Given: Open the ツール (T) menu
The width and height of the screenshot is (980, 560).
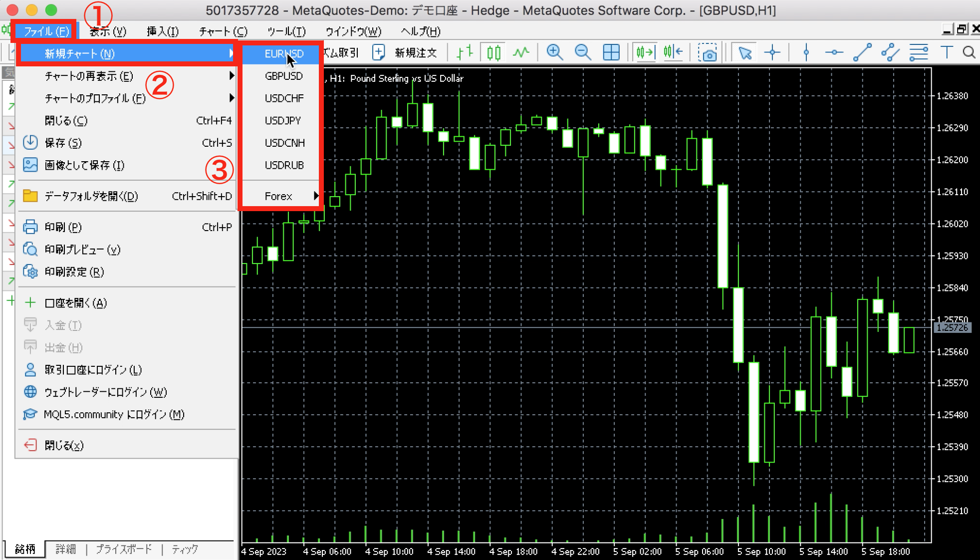Looking at the screenshot, I should coord(286,31).
